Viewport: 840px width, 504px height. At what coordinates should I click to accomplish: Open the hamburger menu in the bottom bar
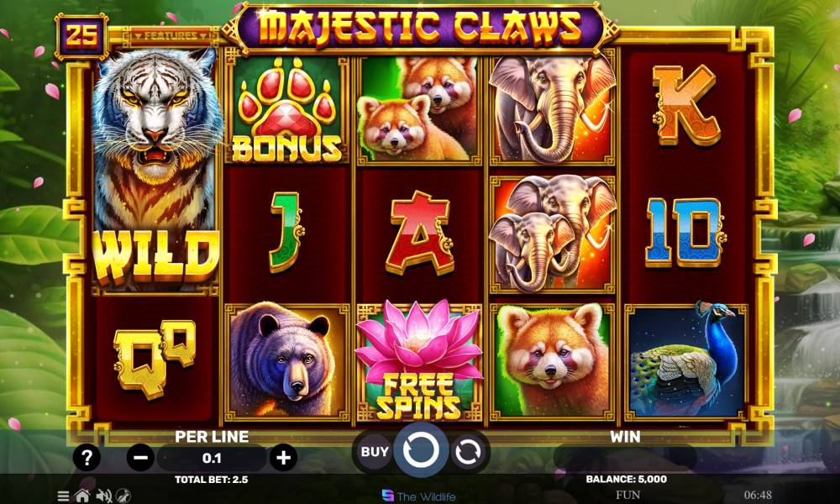(x=63, y=496)
